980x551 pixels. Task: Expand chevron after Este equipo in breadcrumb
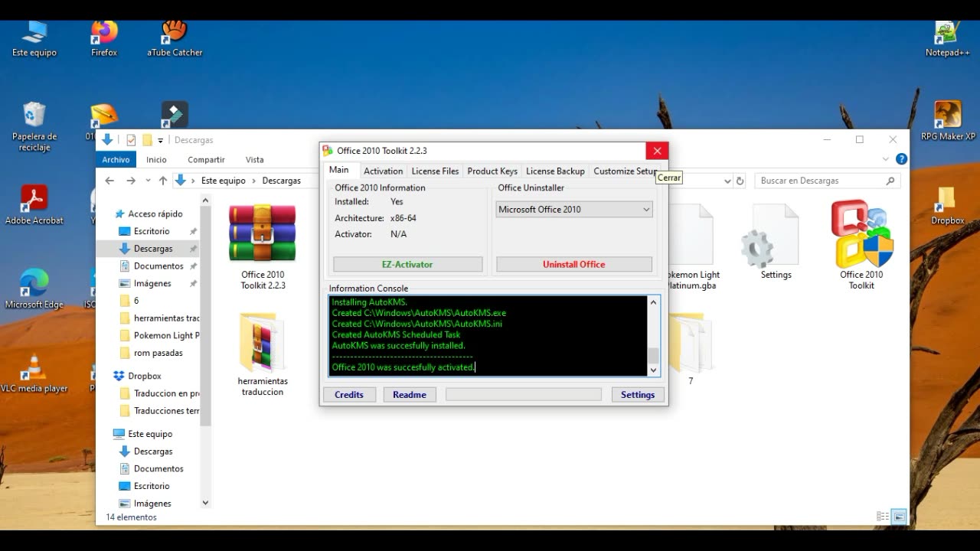click(x=254, y=181)
